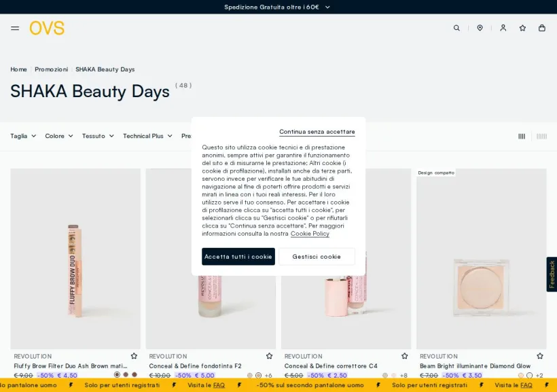Open the Tessuto filter dropdown
Viewport: 557px width, 392px height.
point(98,136)
